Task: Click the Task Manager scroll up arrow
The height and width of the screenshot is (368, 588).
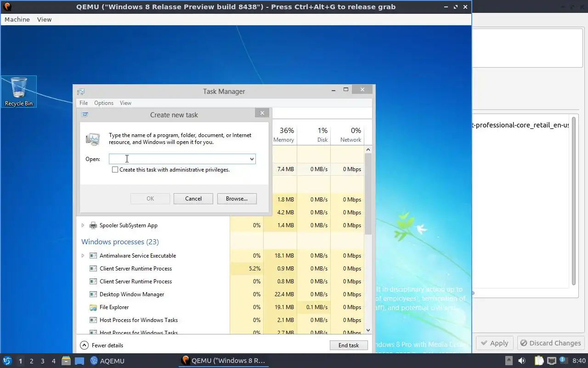Action: [368, 150]
